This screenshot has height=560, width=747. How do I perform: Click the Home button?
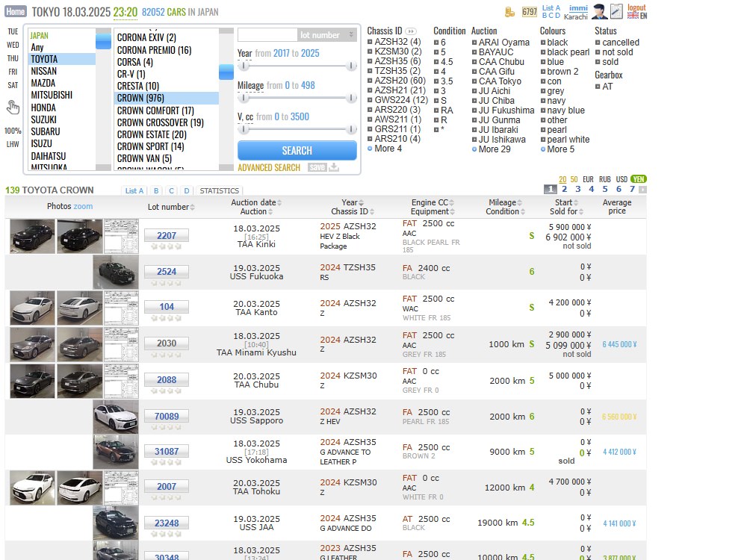pyautogui.click(x=15, y=11)
